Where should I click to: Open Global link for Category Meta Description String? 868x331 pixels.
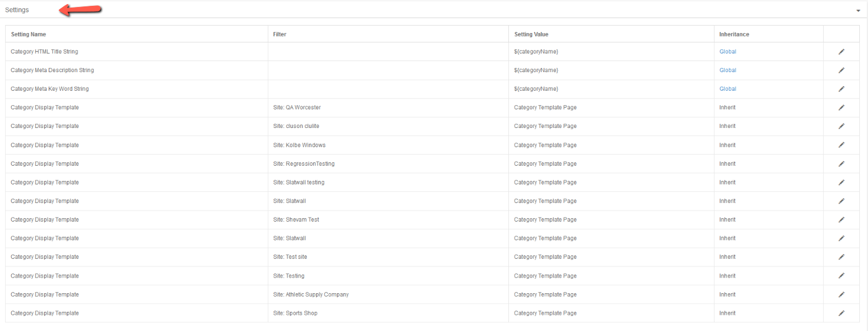pos(727,70)
